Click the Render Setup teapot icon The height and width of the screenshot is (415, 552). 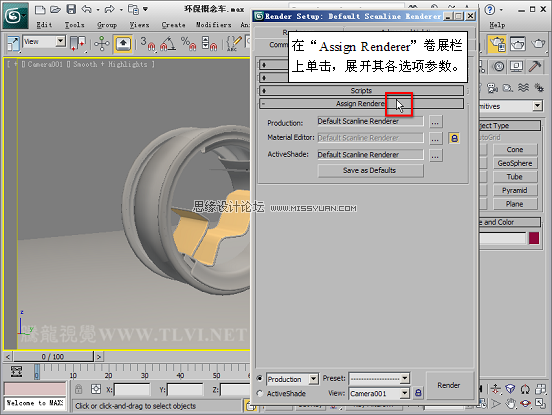497,44
